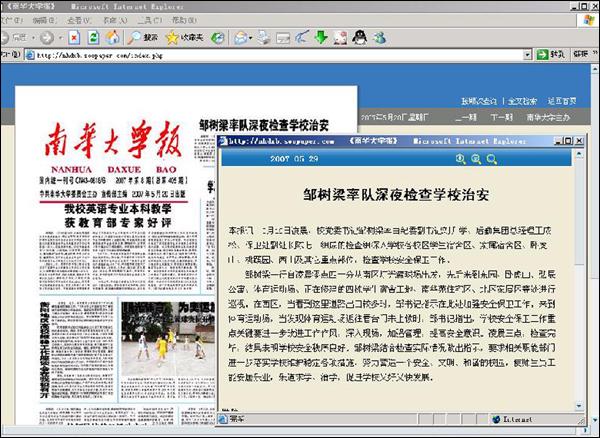
Task: Click 按期次查询 link in blue header
Action: [x=479, y=101]
